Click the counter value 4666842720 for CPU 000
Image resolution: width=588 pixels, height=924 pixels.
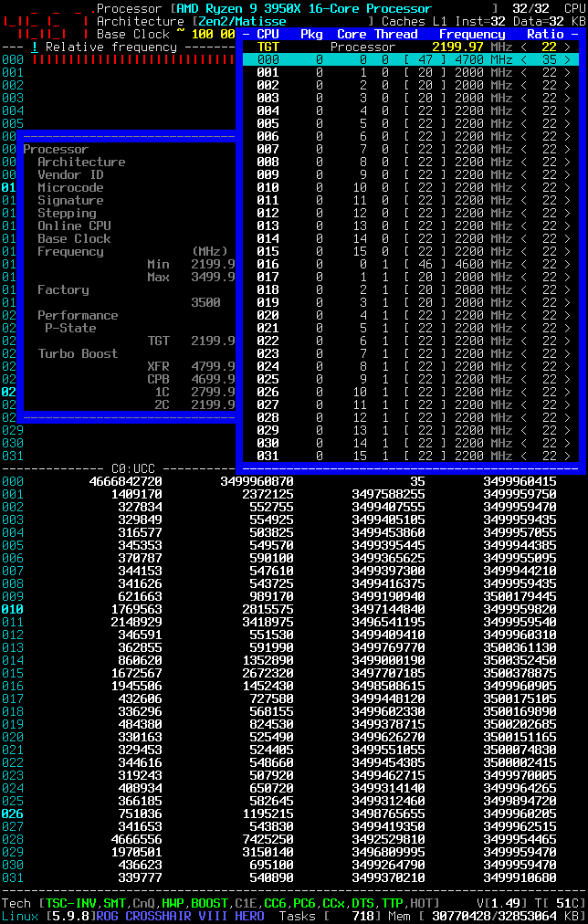pos(125,481)
